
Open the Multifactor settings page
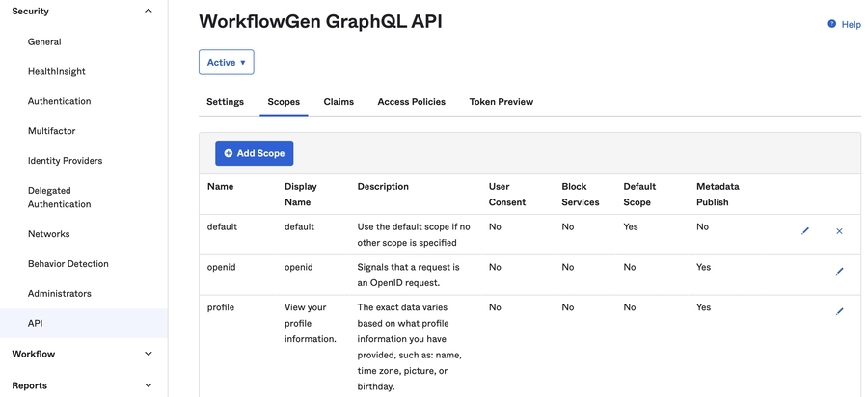click(51, 131)
